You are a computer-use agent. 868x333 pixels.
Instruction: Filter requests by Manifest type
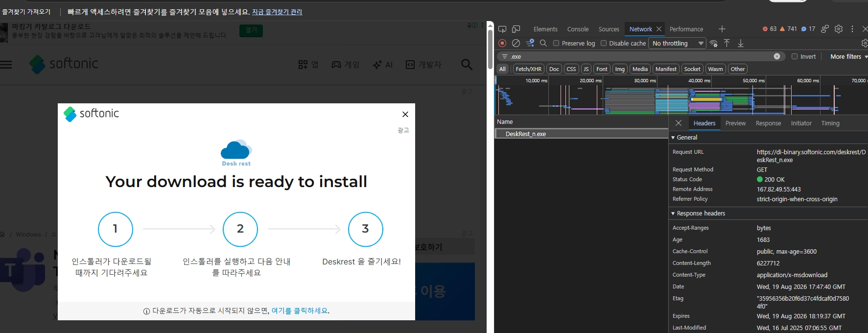point(666,69)
